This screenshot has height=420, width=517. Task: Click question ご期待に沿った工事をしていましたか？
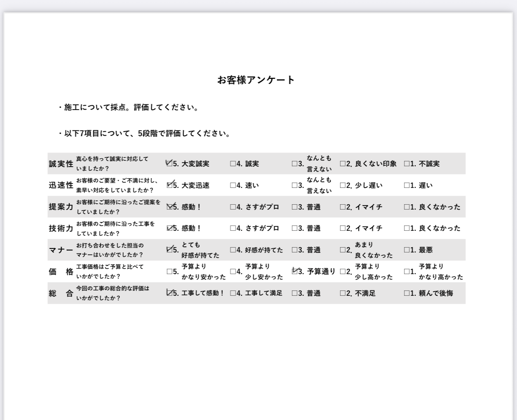coord(116,228)
